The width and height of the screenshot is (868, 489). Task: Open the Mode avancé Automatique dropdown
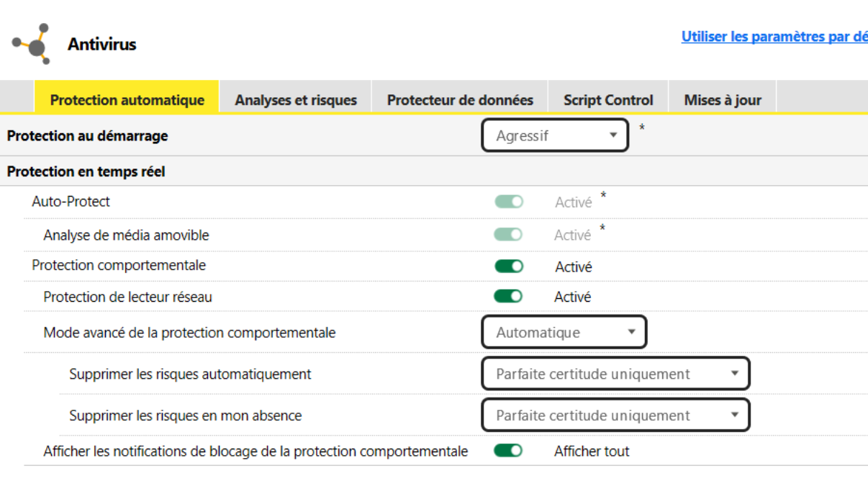pyautogui.click(x=564, y=333)
